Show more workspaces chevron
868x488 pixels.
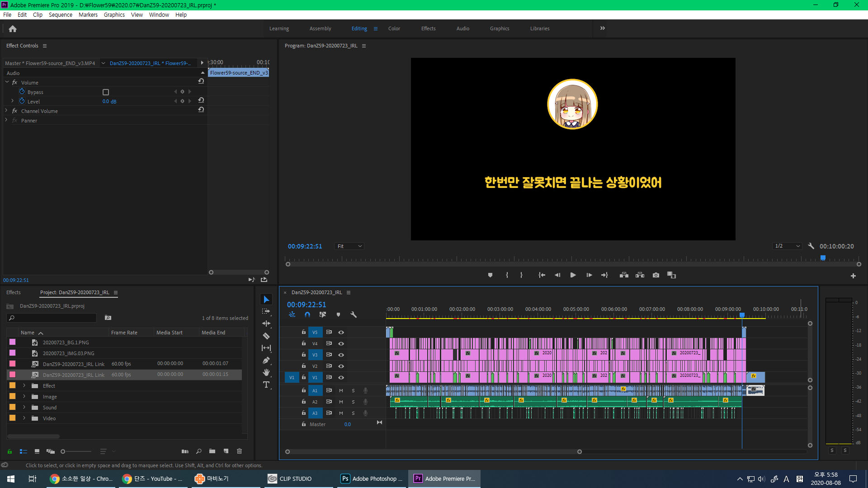pyautogui.click(x=602, y=28)
